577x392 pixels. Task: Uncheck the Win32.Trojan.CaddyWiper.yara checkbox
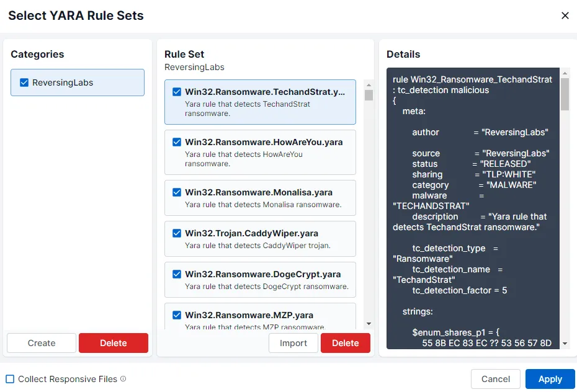[176, 233]
